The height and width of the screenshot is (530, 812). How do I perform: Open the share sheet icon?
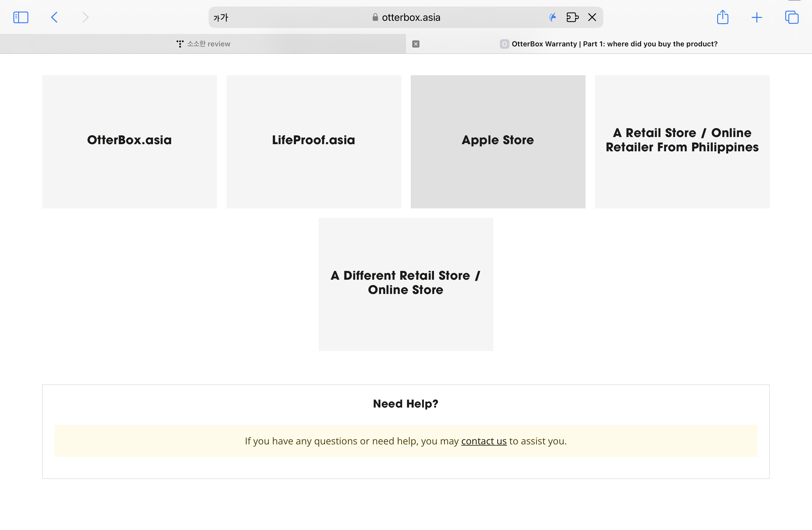pos(722,17)
